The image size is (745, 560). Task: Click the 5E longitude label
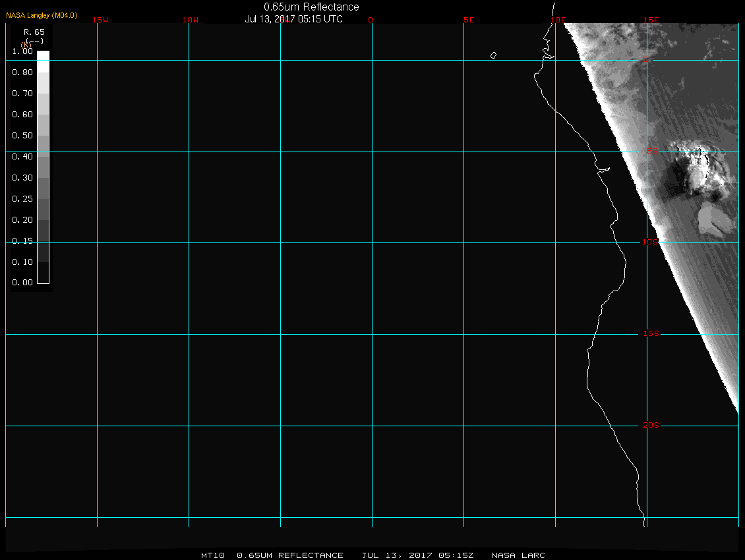(469, 20)
